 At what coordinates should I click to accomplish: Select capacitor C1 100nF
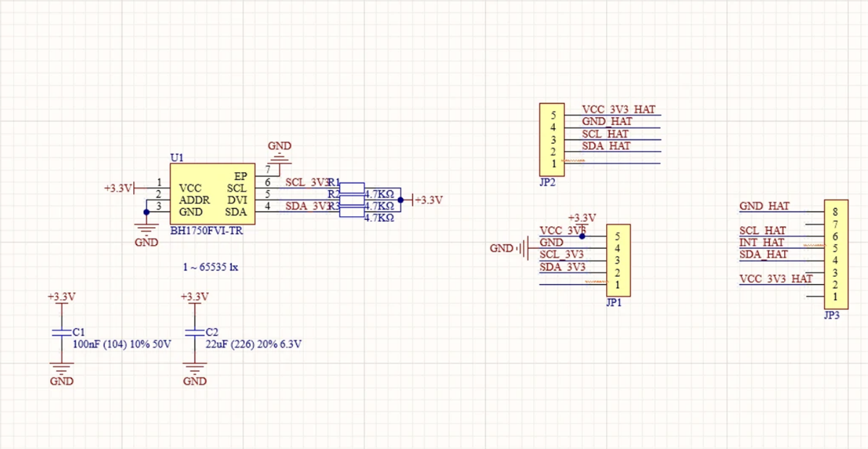pyautogui.click(x=61, y=333)
